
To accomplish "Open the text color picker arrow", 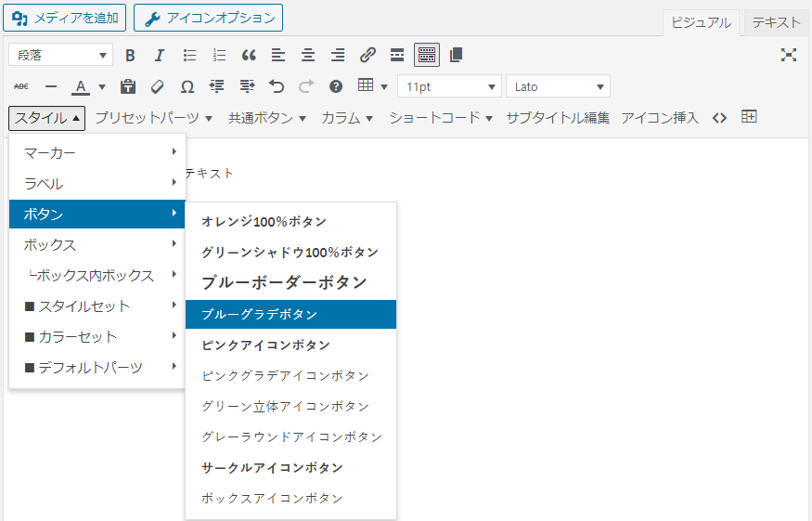I will (102, 86).
